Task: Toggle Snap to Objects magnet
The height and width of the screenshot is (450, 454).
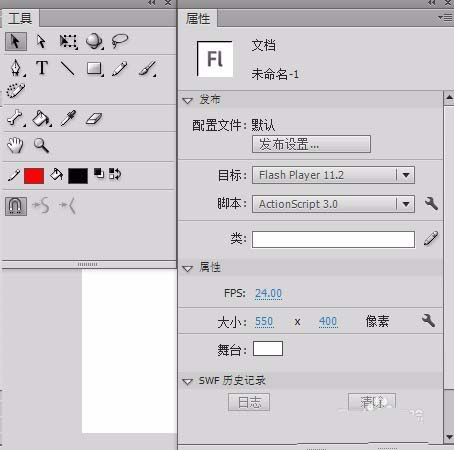Action: 16,206
